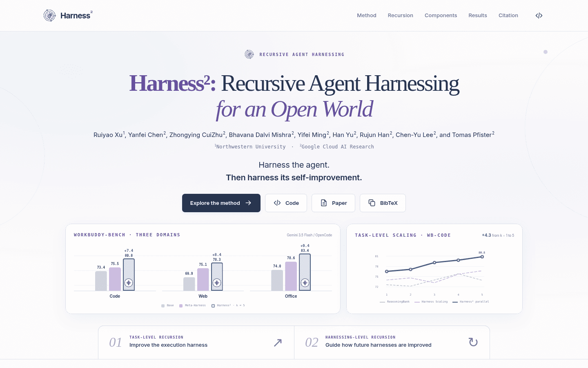The height and width of the screenshot is (368, 588).
Task: Navigate to Results section
Action: 478,16
